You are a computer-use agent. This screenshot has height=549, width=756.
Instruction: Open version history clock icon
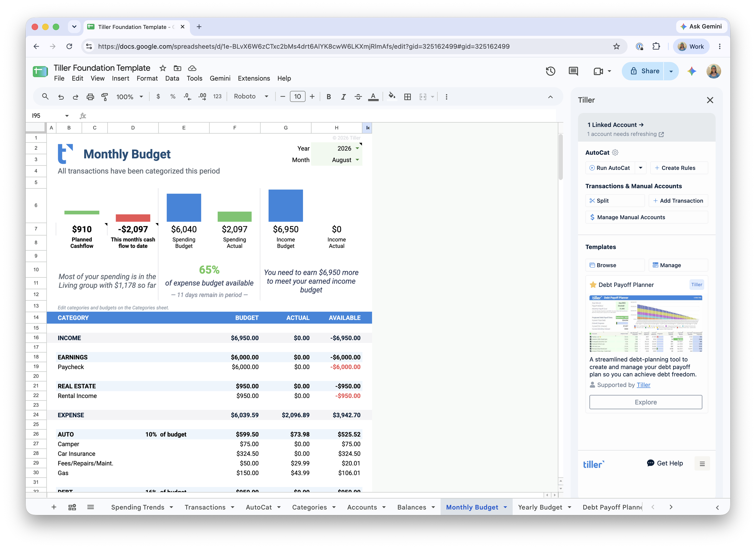pyautogui.click(x=550, y=71)
